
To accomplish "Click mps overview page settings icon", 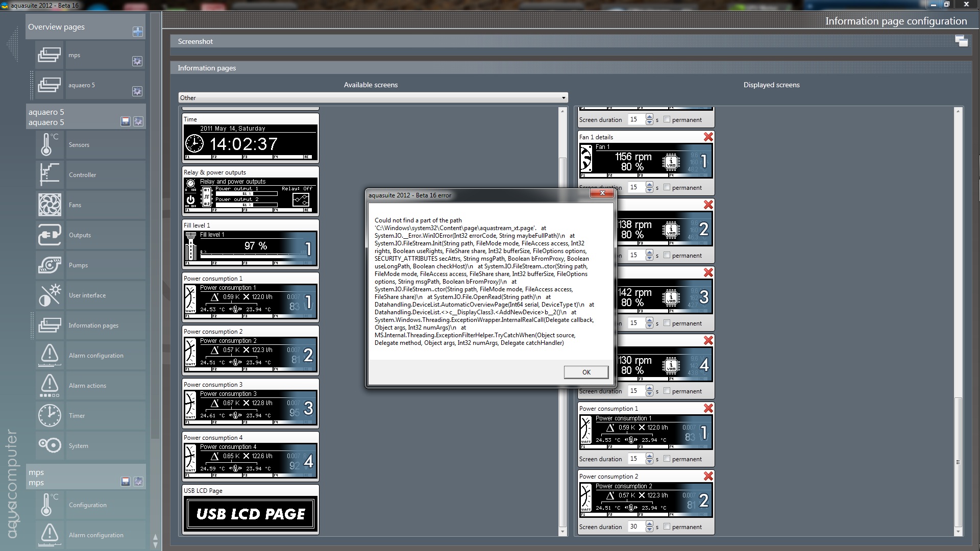I will (137, 61).
